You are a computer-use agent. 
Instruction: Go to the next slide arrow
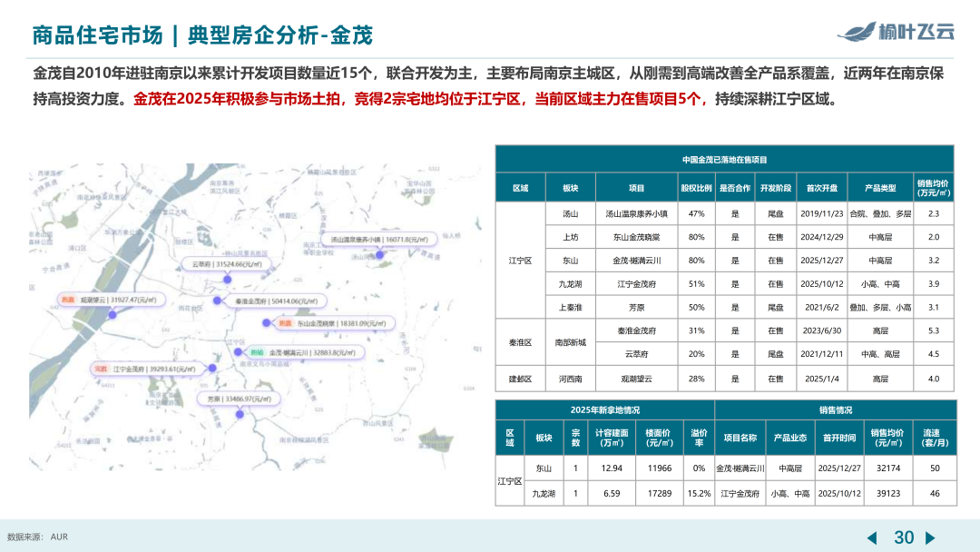[930, 537]
